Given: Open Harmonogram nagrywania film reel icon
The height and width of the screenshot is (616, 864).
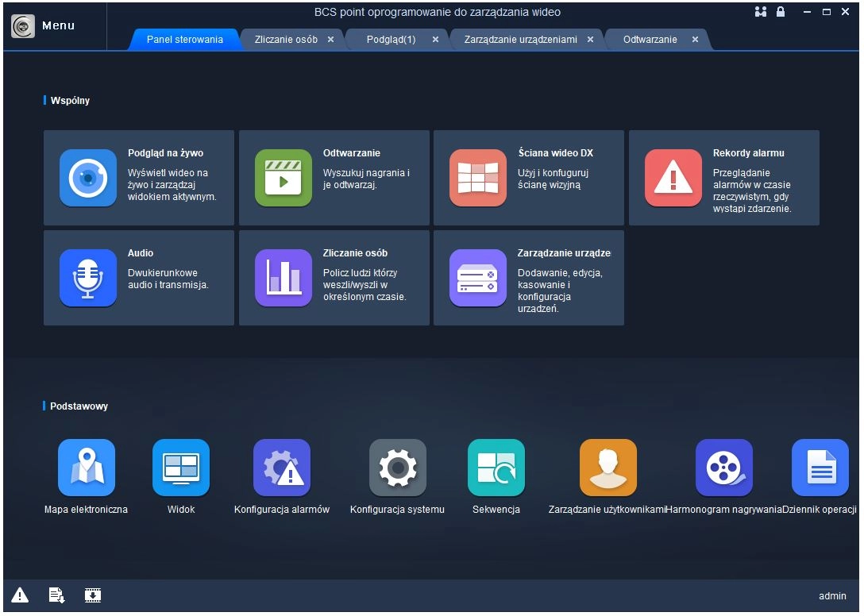Looking at the screenshot, I should [723, 468].
